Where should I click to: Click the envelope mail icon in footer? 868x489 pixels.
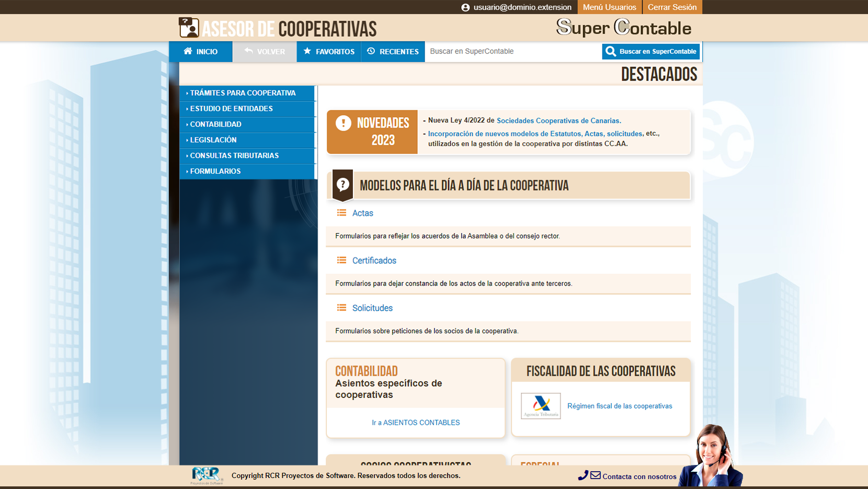(x=596, y=475)
